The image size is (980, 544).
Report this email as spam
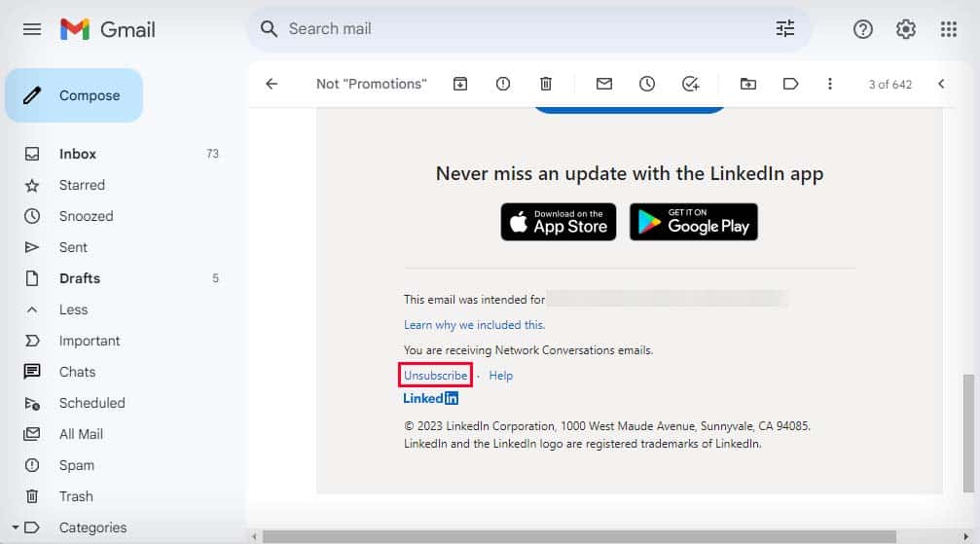[502, 84]
